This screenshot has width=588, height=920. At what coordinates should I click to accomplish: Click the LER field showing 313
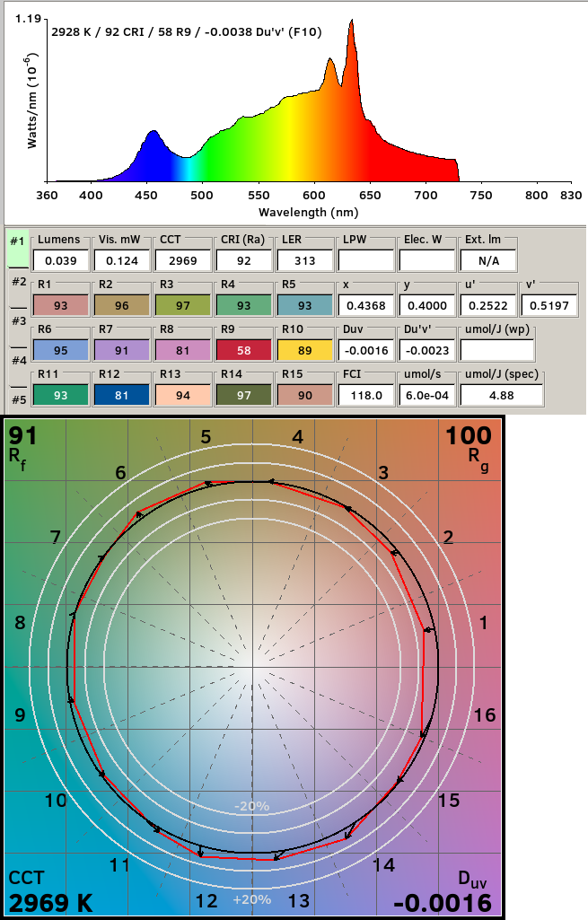(305, 260)
